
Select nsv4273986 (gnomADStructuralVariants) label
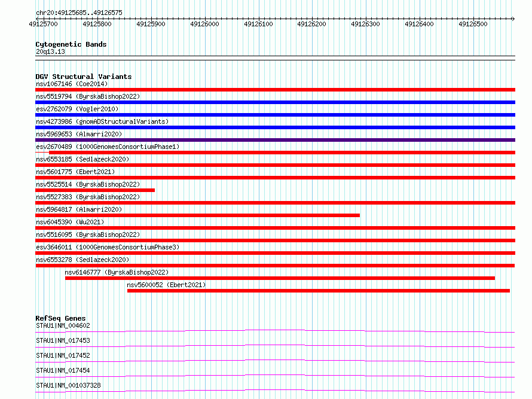102,121
